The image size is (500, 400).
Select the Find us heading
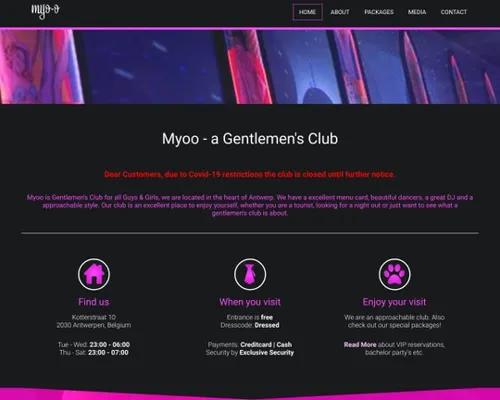(x=94, y=302)
